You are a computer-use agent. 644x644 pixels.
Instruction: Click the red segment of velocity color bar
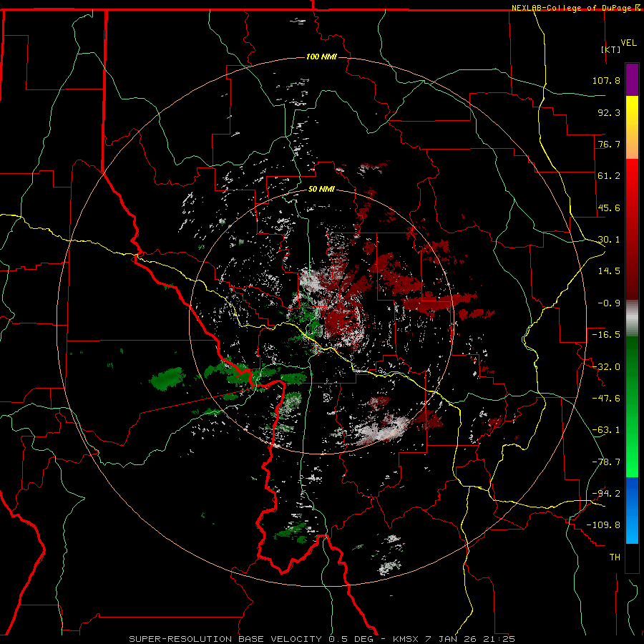[x=632, y=229]
